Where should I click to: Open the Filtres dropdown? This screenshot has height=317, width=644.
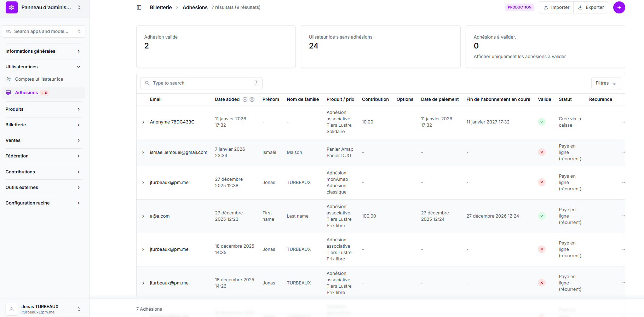click(605, 83)
